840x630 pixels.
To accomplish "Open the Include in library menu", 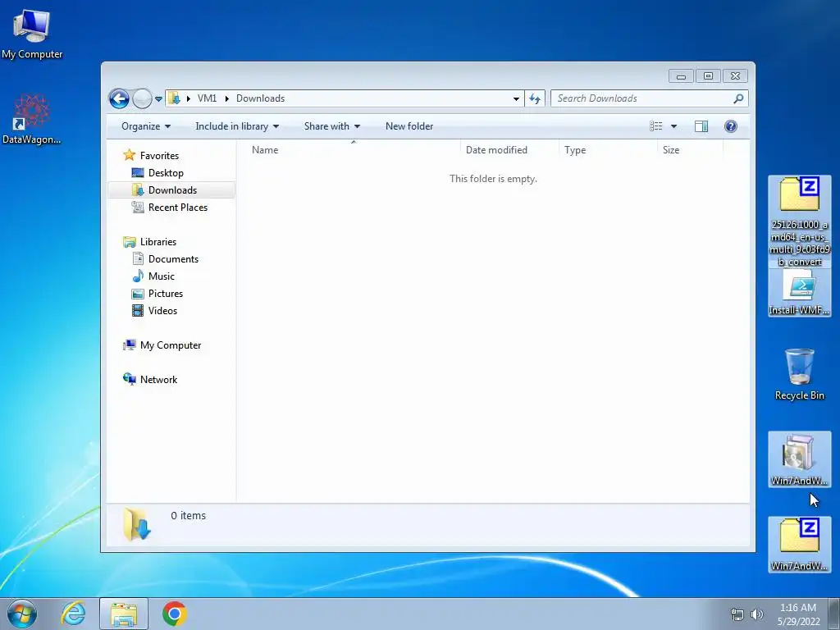I will [237, 126].
